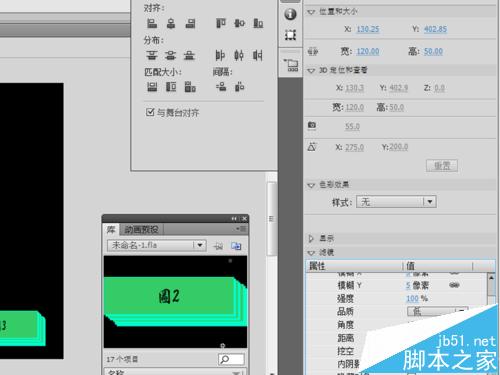The width and height of the screenshot is (500, 375).
Task: Click the 重置 button
Action: 442,166
